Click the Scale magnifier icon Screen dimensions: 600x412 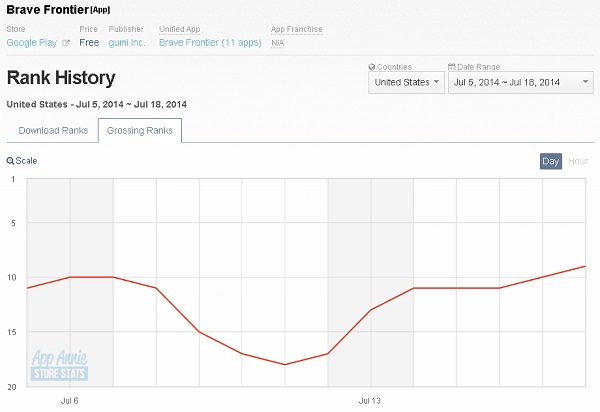(x=10, y=161)
